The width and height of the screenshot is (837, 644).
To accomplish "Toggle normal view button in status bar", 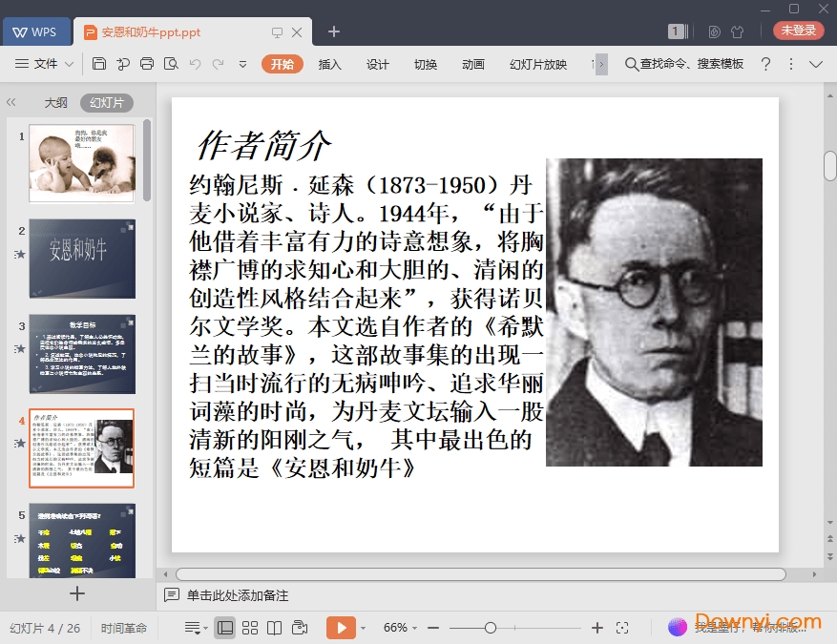I will click(x=225, y=628).
